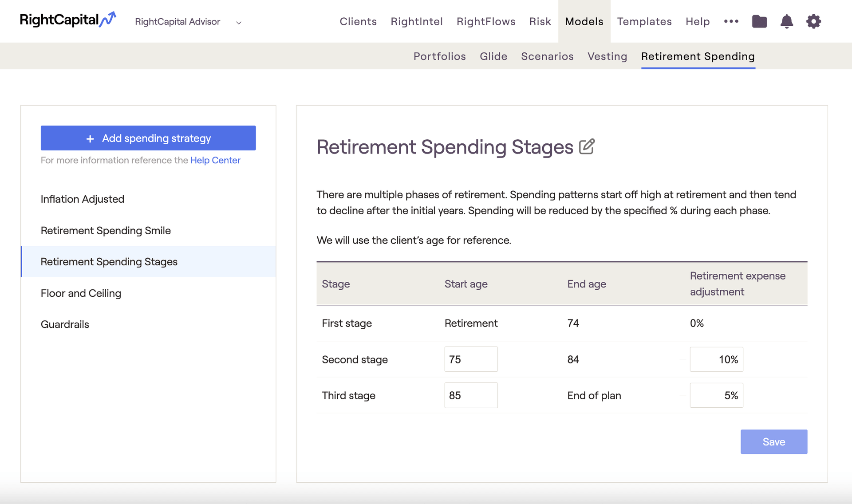This screenshot has width=852, height=504.
Task: Click 'Stage' column header
Action: pos(336,284)
